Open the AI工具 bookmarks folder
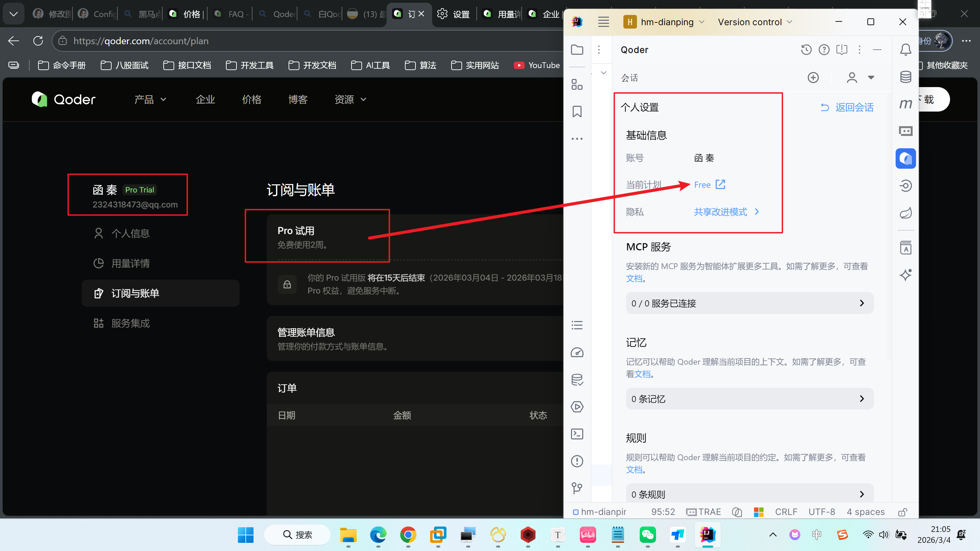The image size is (980, 551). (370, 65)
